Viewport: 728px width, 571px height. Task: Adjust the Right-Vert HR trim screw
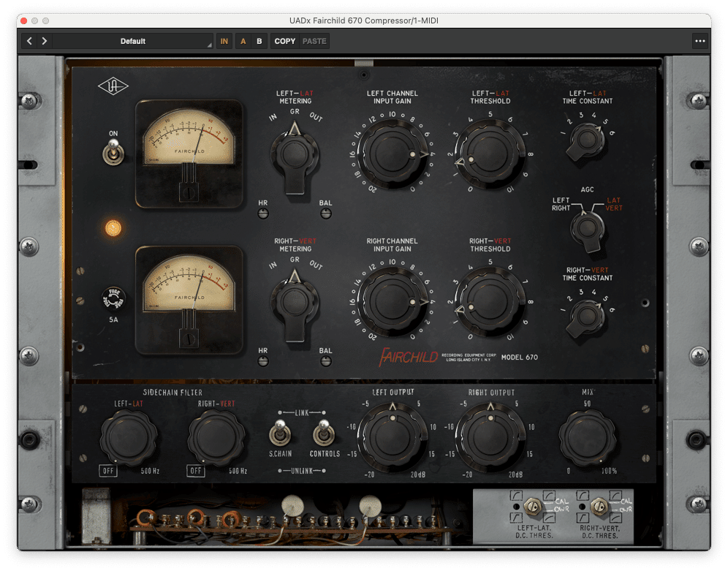(x=263, y=361)
